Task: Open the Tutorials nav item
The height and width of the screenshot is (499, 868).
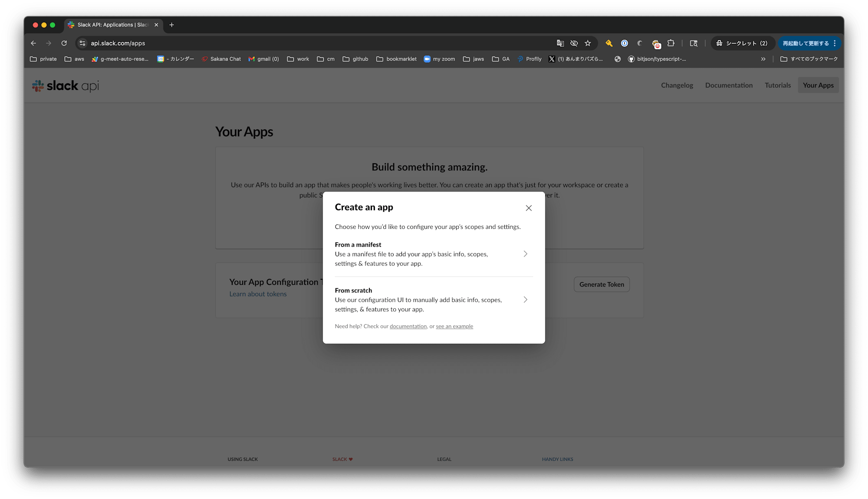Action: point(778,85)
